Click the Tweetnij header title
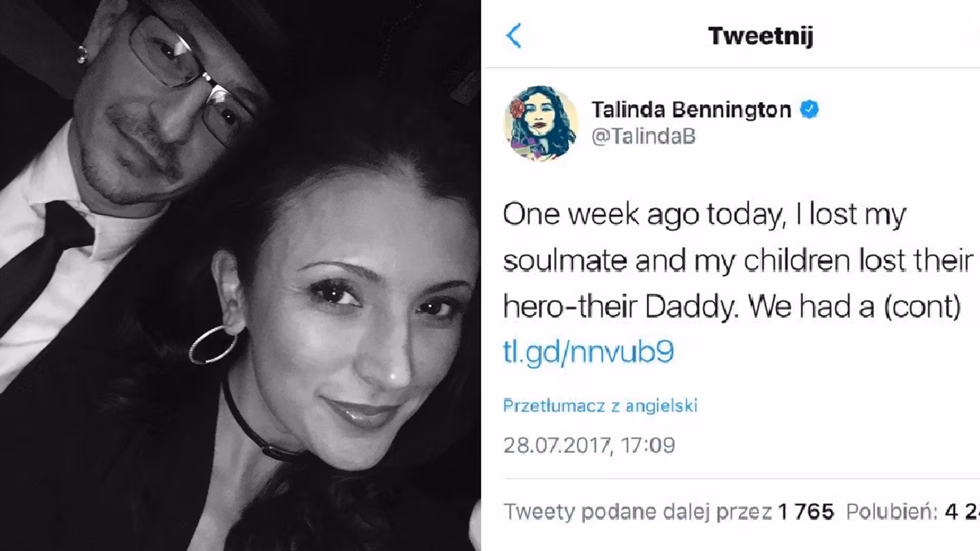 (761, 36)
